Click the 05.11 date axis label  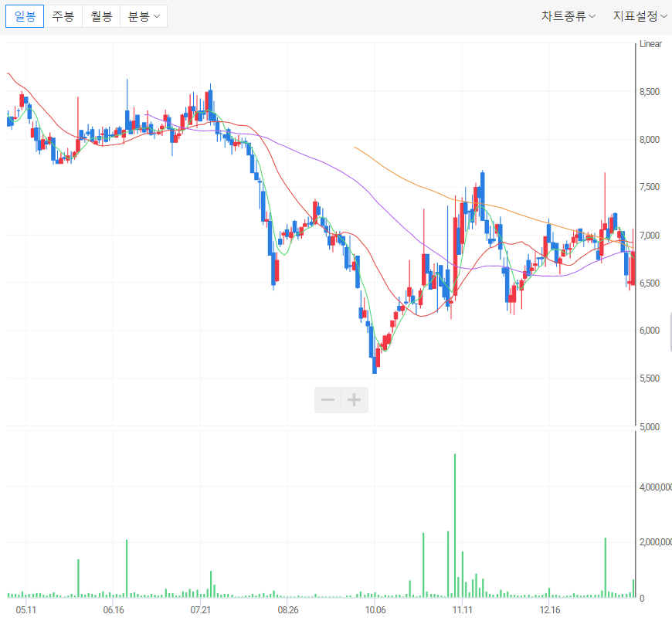[26, 610]
